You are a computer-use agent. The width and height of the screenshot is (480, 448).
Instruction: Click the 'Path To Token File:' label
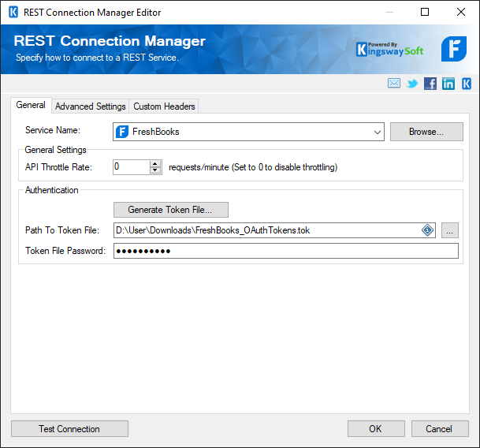click(x=62, y=230)
